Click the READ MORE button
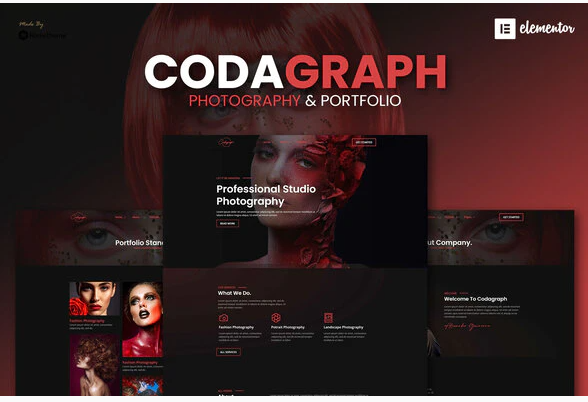 pos(227,224)
